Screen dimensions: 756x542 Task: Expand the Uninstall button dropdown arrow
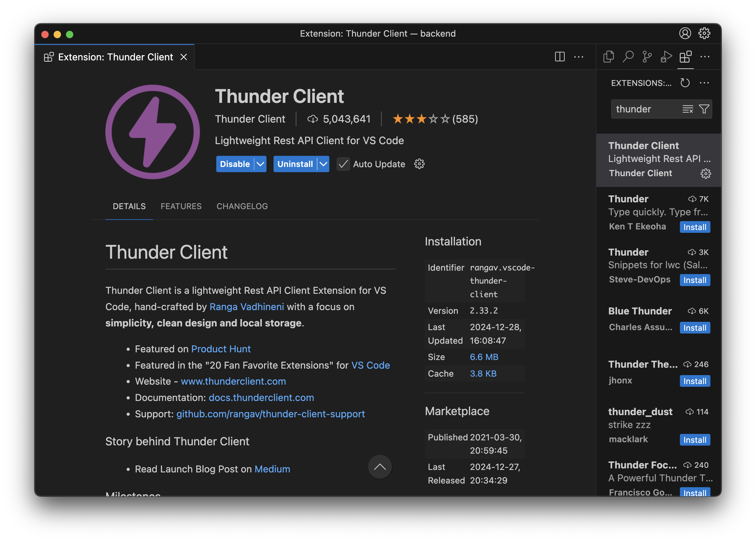323,164
